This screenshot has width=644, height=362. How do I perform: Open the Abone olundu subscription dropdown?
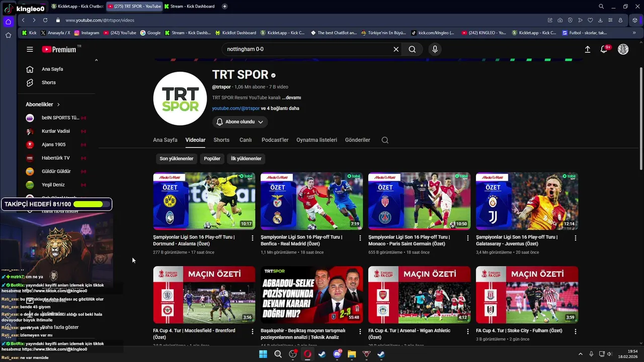pos(240,122)
